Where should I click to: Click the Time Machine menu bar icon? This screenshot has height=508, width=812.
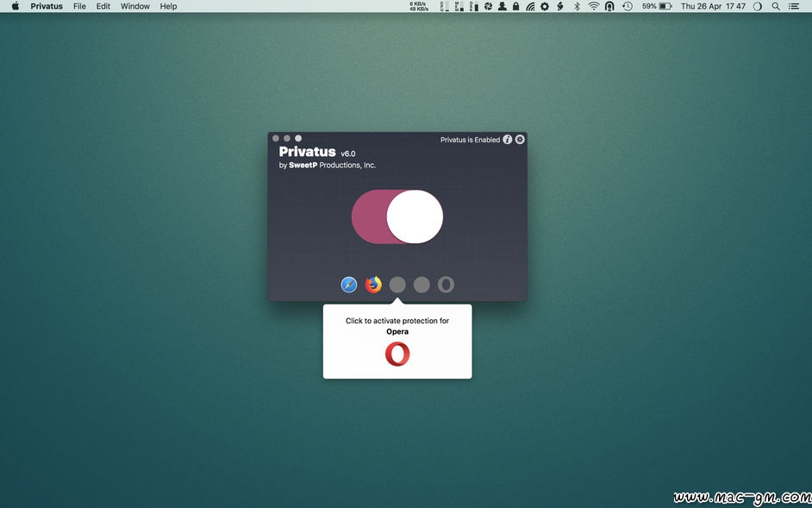point(628,6)
